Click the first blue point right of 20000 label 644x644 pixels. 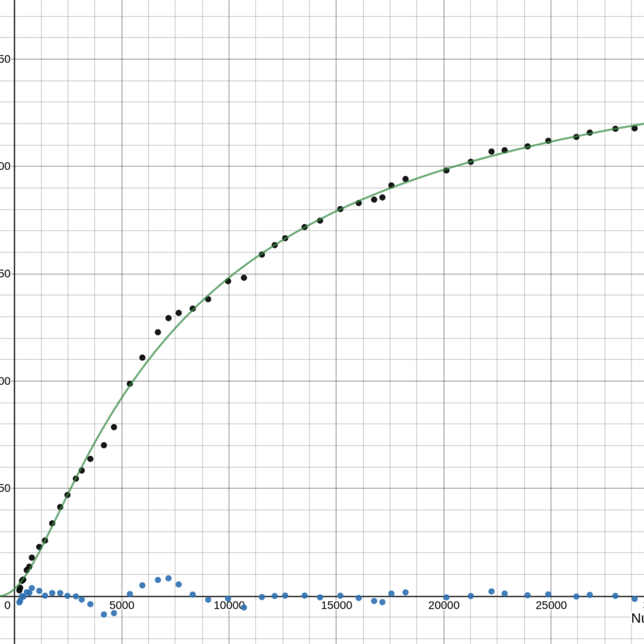470,596
